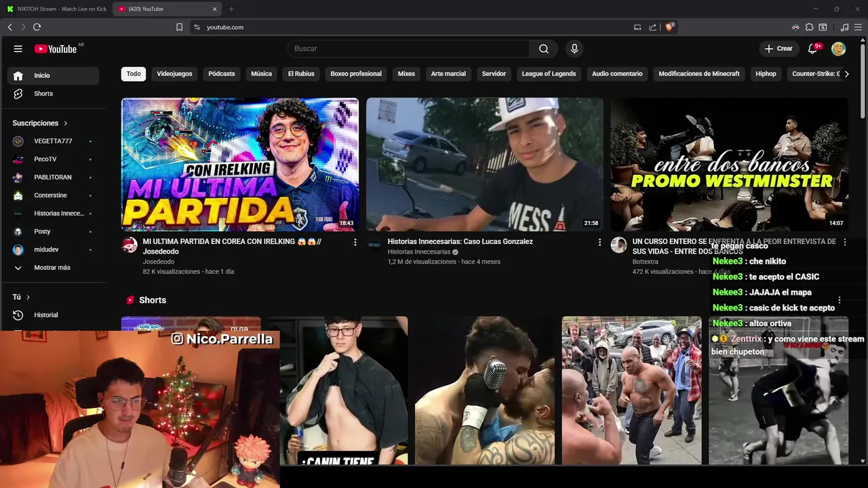Start voice search with microphone icon
The image size is (868, 488).
[574, 49]
